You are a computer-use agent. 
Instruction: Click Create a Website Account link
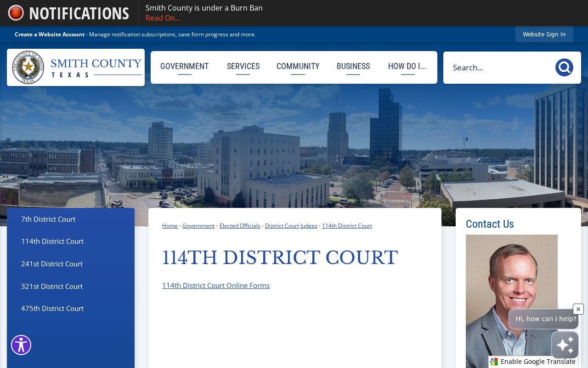50,34
